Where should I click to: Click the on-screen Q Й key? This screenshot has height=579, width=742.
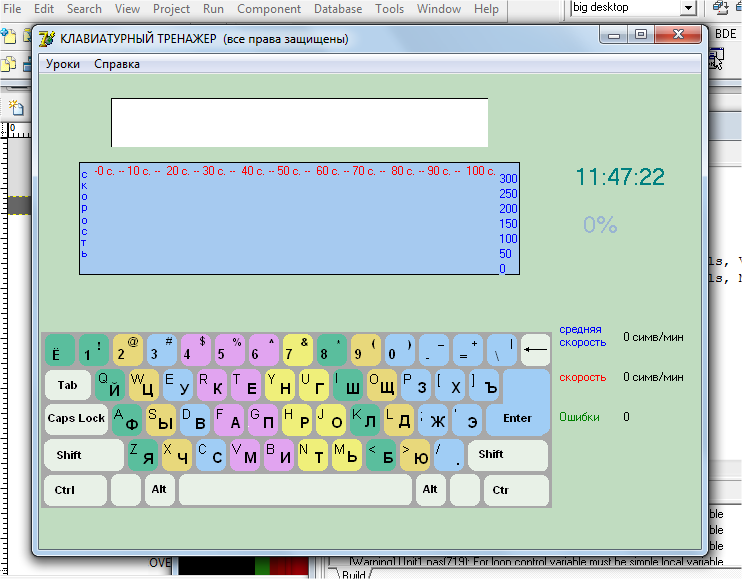pyautogui.click(x=110, y=385)
